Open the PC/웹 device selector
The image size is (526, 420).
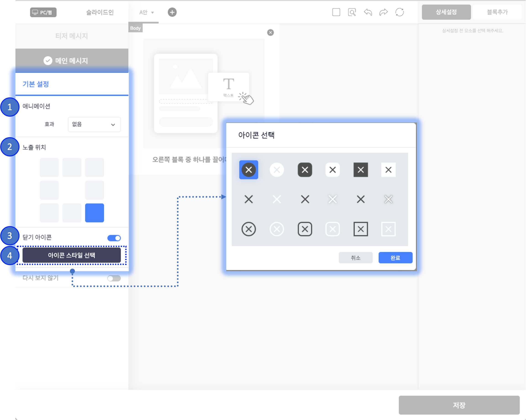43,12
